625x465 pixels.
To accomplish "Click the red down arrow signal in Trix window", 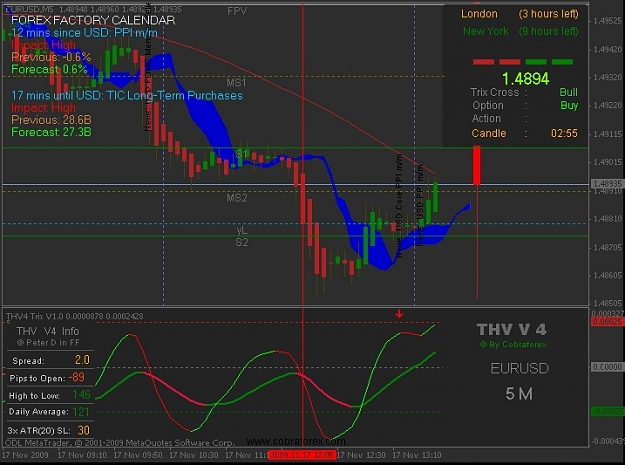I will coord(399,314).
